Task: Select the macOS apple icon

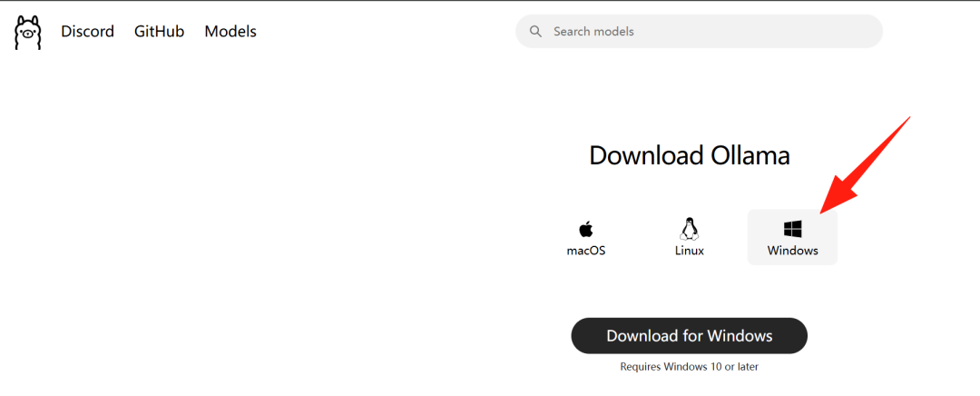Action: 585,229
